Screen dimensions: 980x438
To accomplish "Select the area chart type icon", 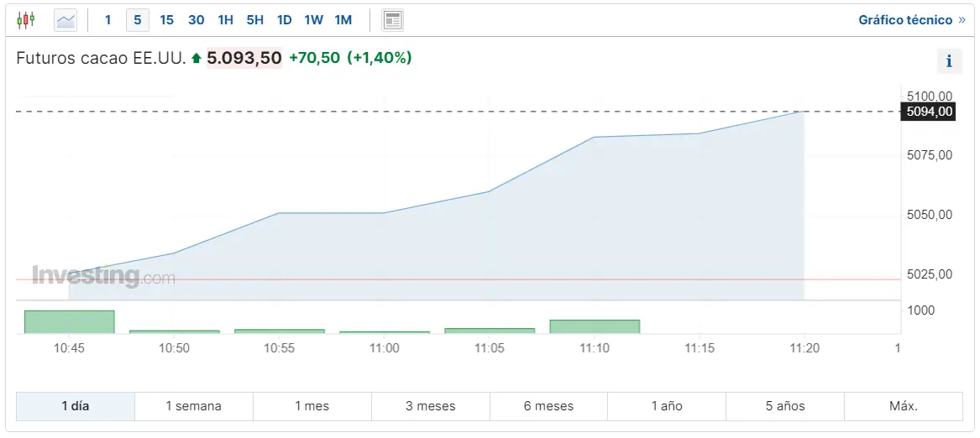I will point(66,20).
